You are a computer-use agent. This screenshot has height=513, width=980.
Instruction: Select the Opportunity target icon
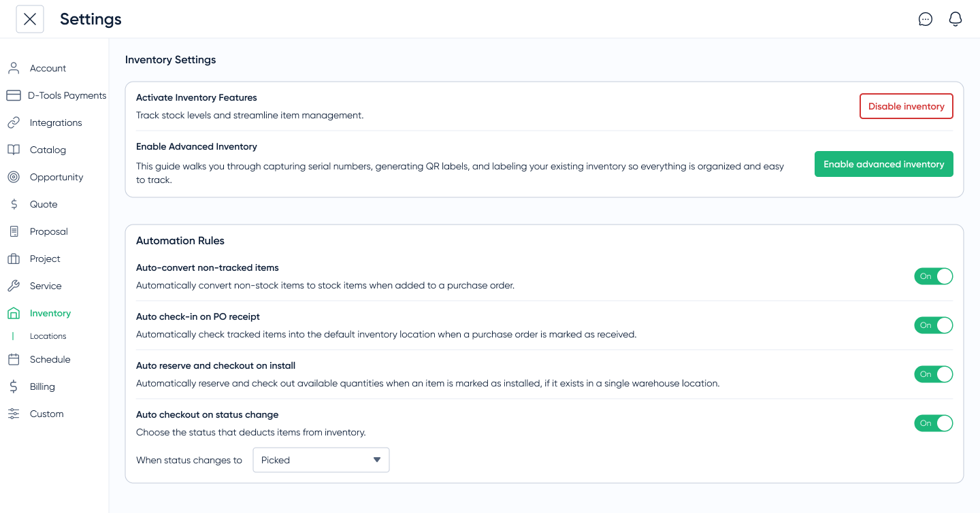point(13,177)
